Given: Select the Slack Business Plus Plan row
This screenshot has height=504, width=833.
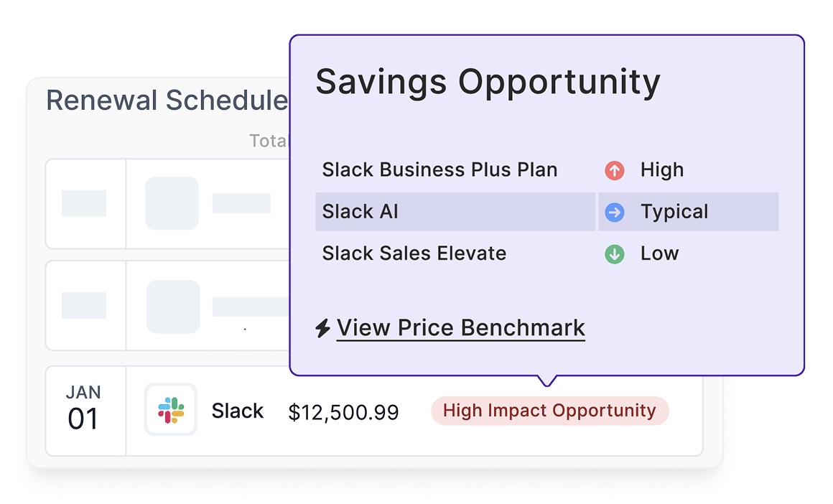Looking at the screenshot, I should coord(439,170).
